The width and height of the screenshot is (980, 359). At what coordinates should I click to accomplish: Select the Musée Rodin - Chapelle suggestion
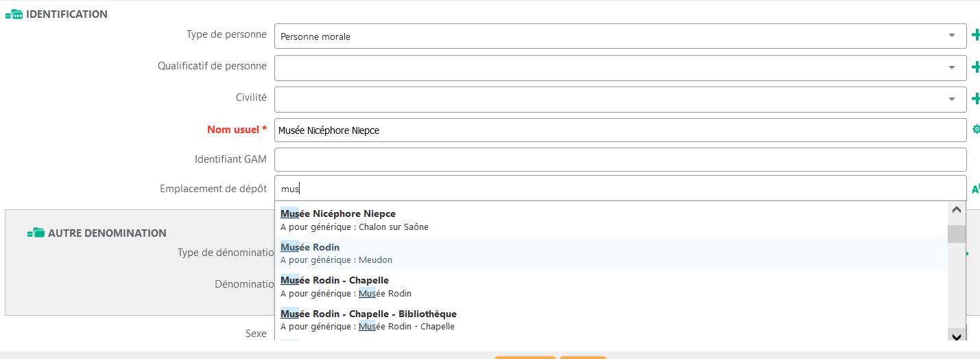[x=611, y=286]
